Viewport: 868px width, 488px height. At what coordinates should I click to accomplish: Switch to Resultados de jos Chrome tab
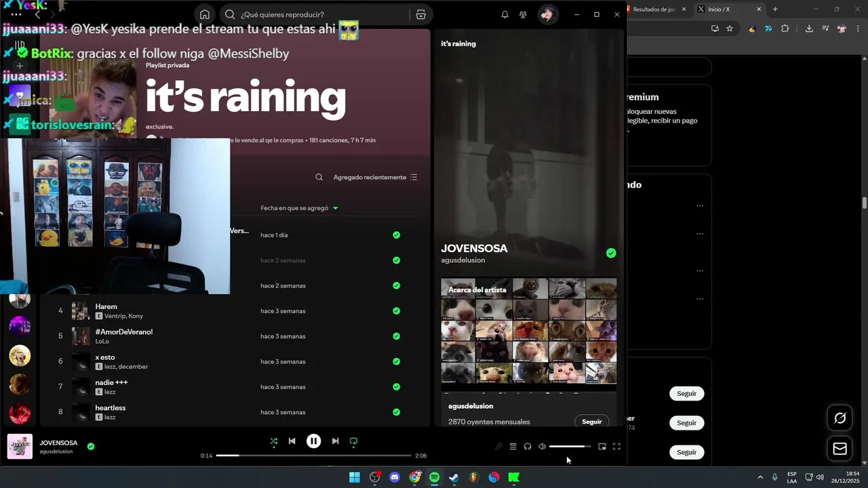point(654,9)
